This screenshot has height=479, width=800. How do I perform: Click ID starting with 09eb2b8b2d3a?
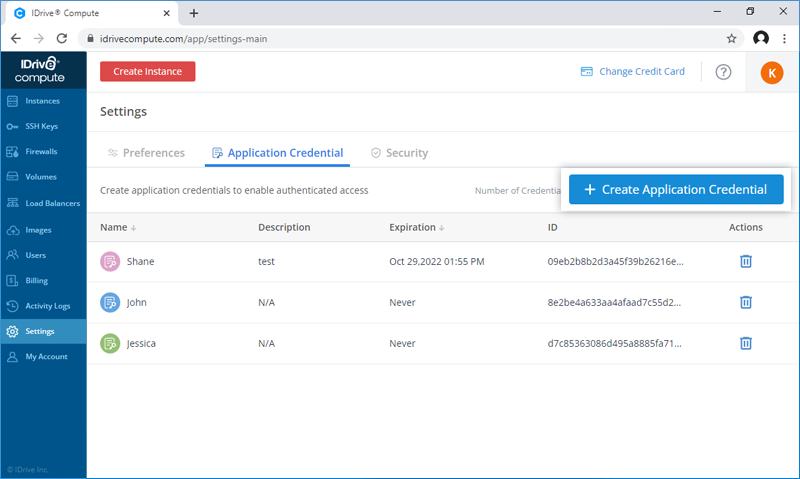point(615,261)
